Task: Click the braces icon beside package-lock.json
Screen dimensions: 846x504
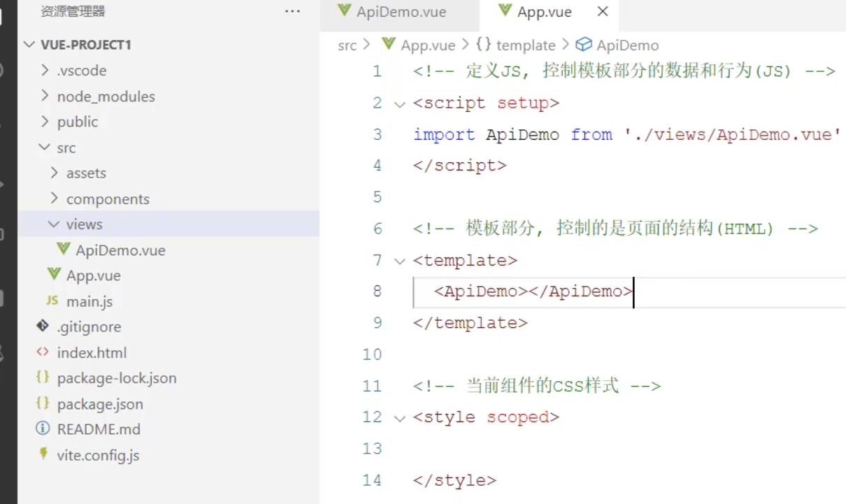Action: click(43, 377)
